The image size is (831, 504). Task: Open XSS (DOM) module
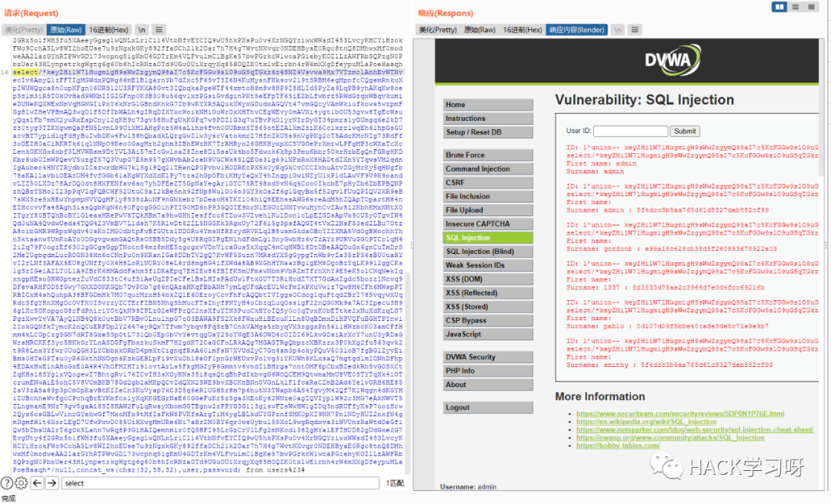(x=488, y=279)
